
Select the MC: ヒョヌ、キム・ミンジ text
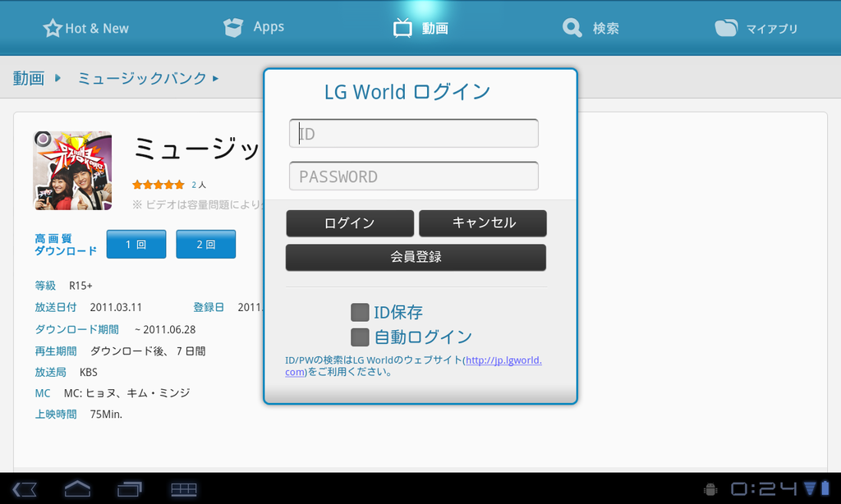126,393
